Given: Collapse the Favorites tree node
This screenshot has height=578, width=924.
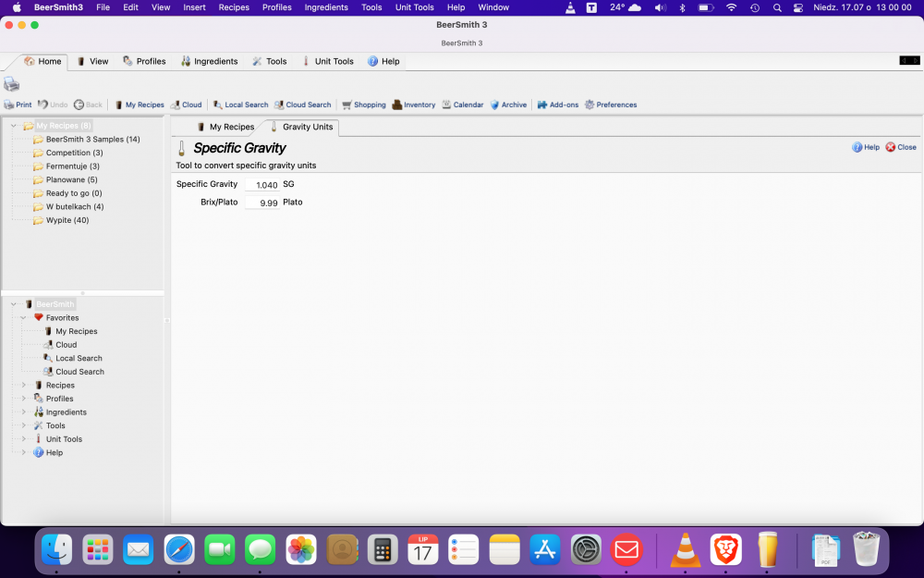Looking at the screenshot, I should coord(24,317).
